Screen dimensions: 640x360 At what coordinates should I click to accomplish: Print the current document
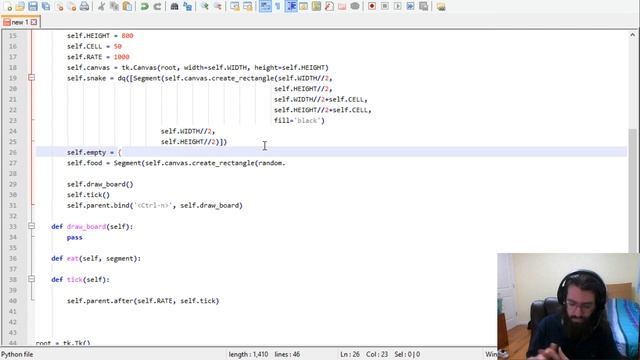point(84,6)
